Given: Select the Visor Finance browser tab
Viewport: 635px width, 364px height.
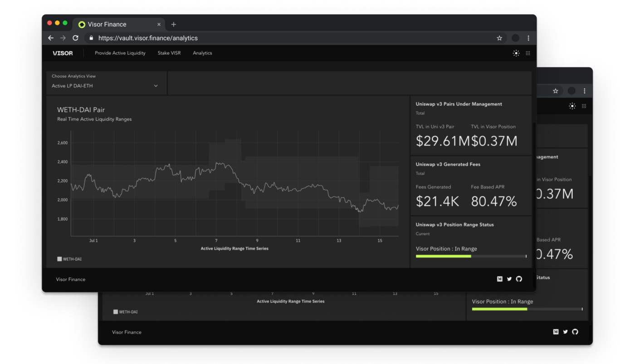Looking at the screenshot, I should pyautogui.click(x=119, y=24).
